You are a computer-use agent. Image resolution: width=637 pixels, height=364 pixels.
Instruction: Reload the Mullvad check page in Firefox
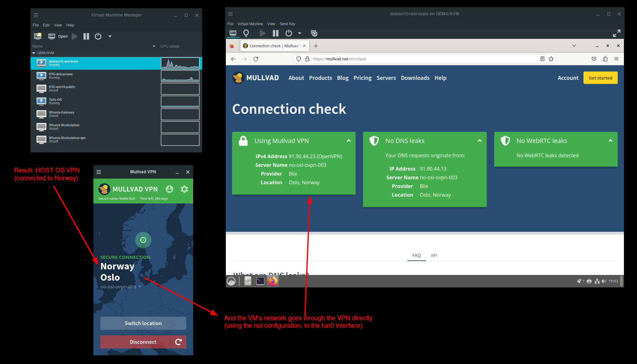[x=256, y=59]
